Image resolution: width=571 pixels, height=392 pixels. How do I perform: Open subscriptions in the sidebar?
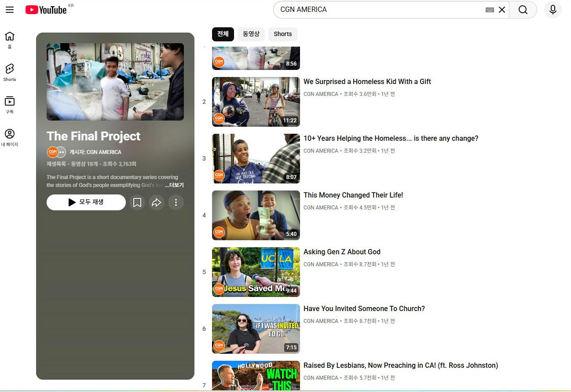tap(10, 105)
